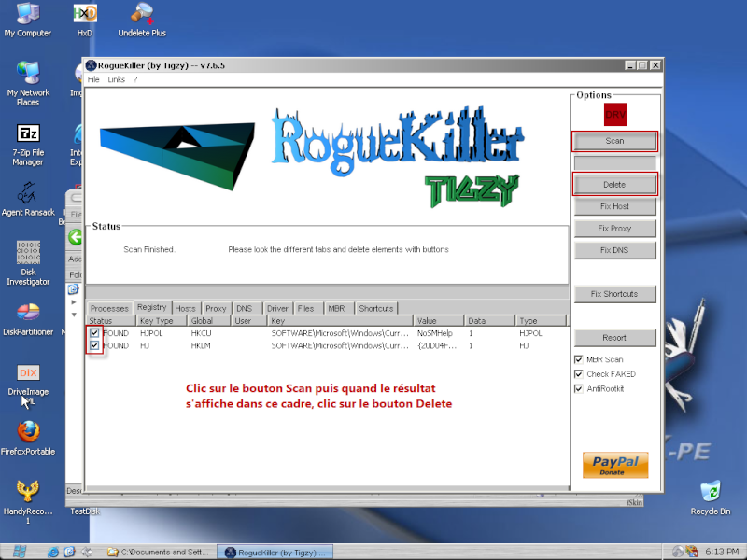
Task: Toggle the MBR Scan checkbox
Action: (578, 359)
